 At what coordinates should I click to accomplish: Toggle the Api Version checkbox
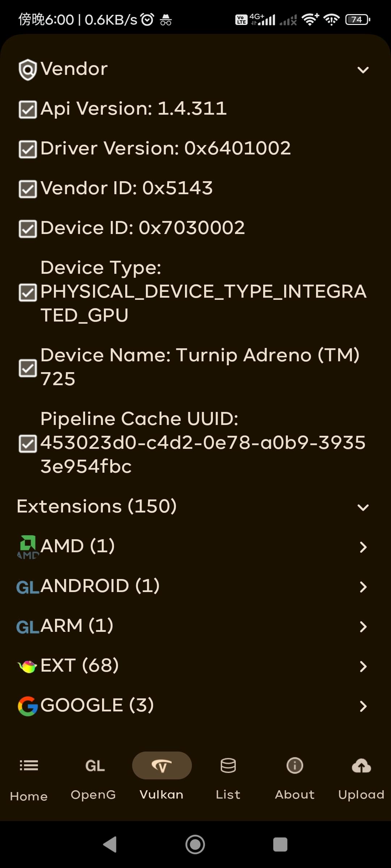(28, 110)
